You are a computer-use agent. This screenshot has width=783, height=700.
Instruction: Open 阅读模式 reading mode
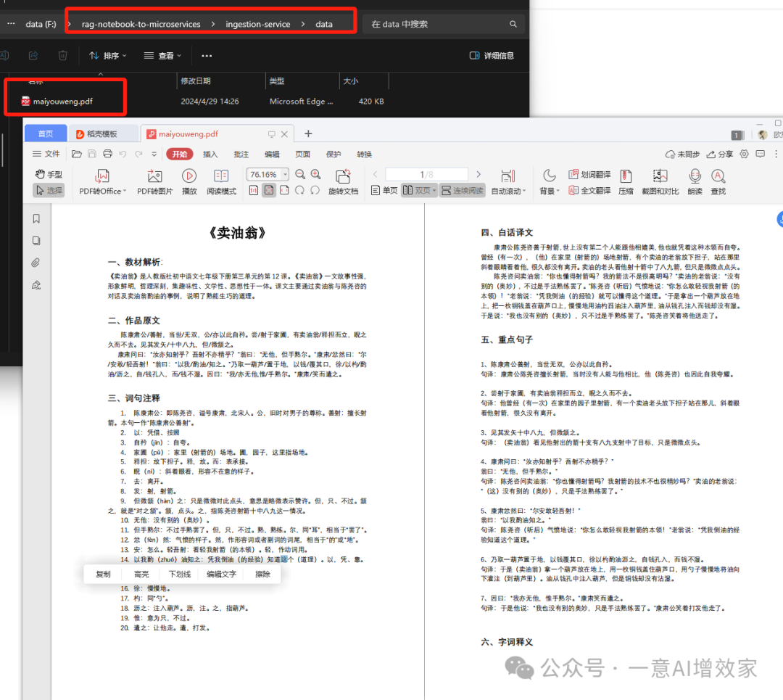(x=221, y=176)
